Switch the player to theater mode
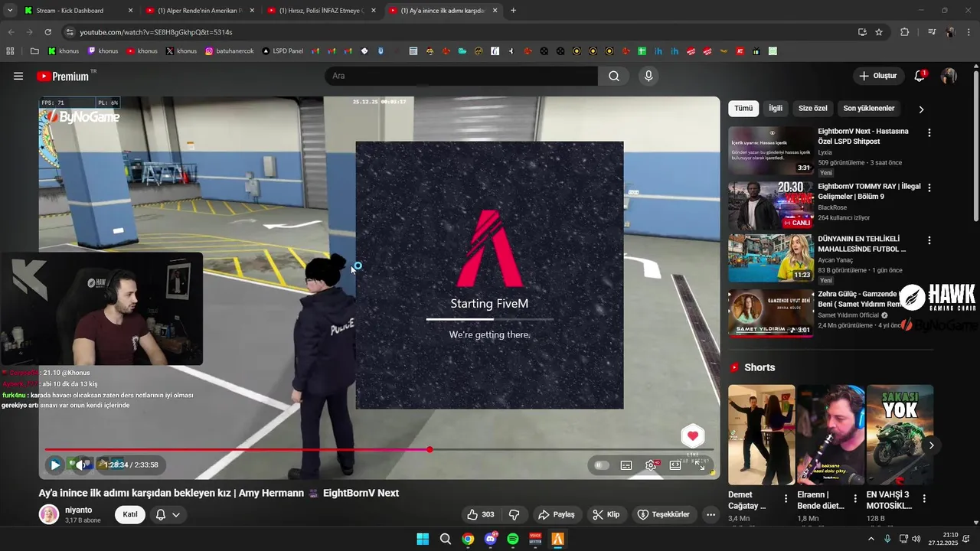Image resolution: width=980 pixels, height=551 pixels. 675,465
